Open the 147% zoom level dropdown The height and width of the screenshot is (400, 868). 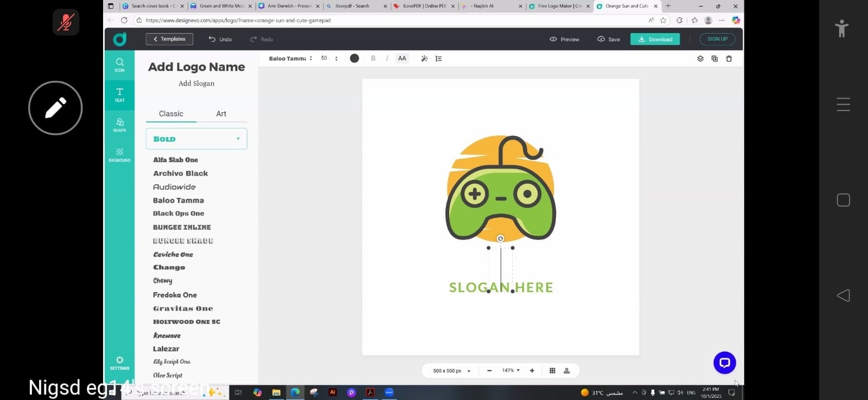pos(510,371)
